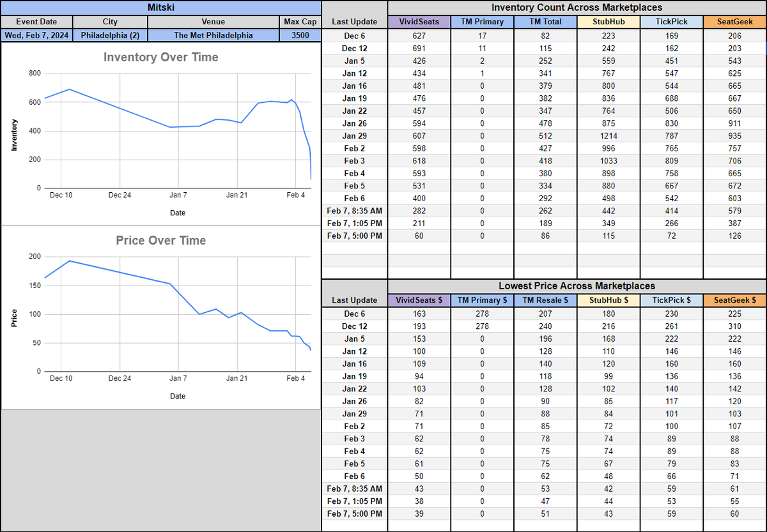Select TM Primary $ 278 in Dec 6 row
The width and height of the screenshot is (767, 532).
[x=482, y=314]
